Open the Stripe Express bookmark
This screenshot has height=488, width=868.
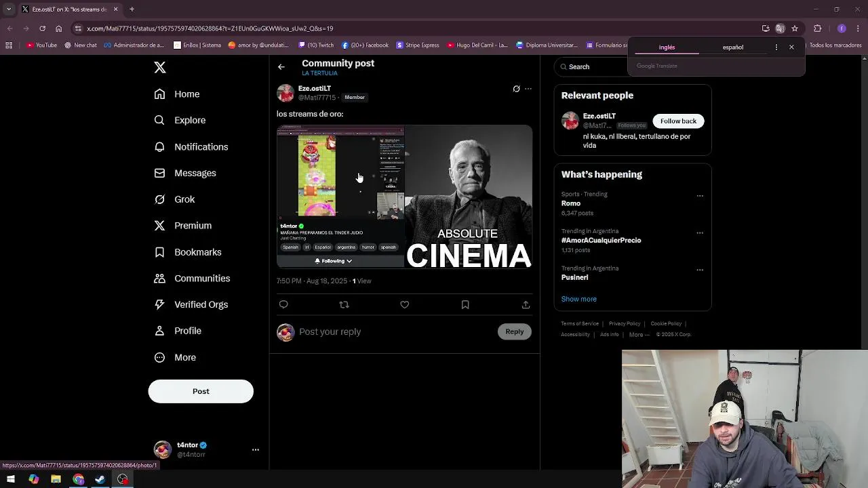[x=418, y=45]
